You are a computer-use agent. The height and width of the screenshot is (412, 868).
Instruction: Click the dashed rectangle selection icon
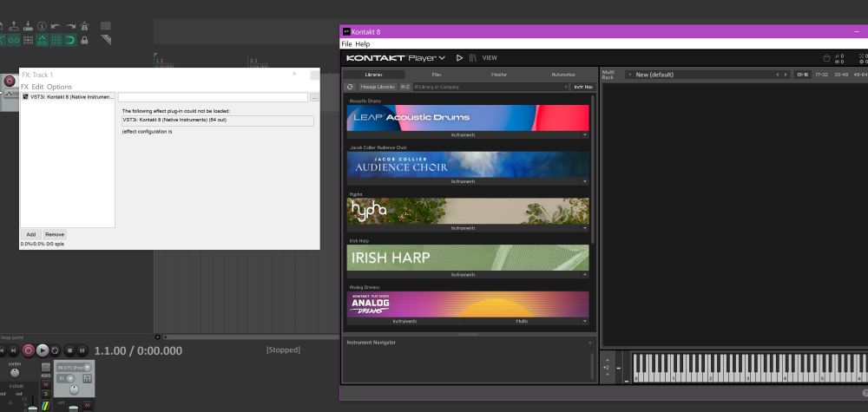click(105, 26)
